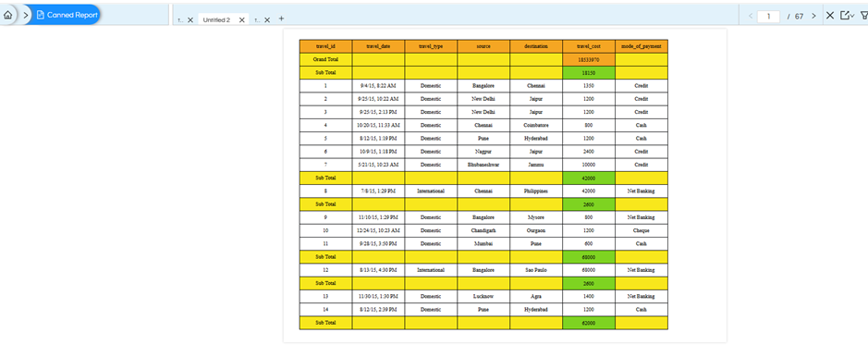Select the Philippines destination cell

536,191
